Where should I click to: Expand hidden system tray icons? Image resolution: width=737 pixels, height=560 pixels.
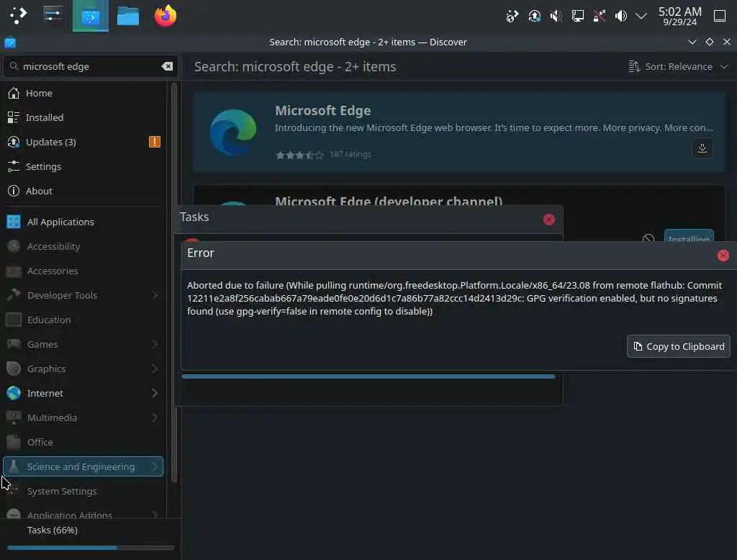(641, 16)
